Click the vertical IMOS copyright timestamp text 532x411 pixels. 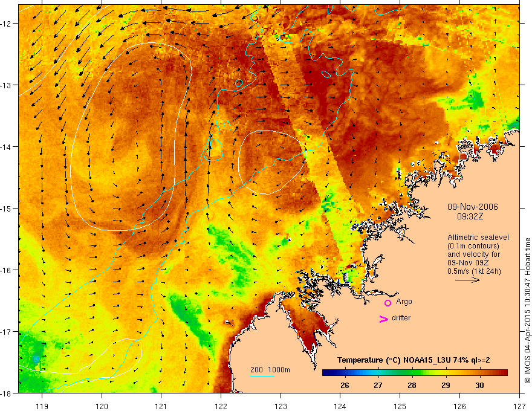[527, 311]
